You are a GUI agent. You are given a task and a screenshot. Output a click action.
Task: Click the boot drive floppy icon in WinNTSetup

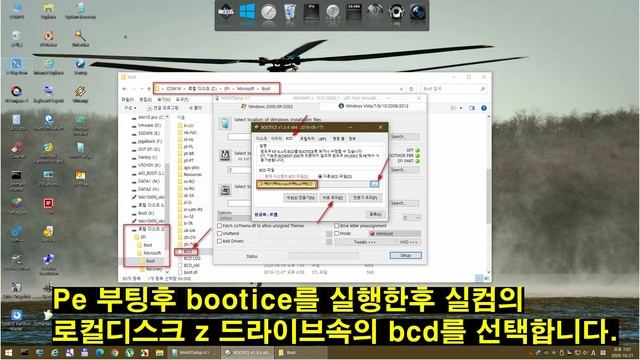click(x=225, y=156)
